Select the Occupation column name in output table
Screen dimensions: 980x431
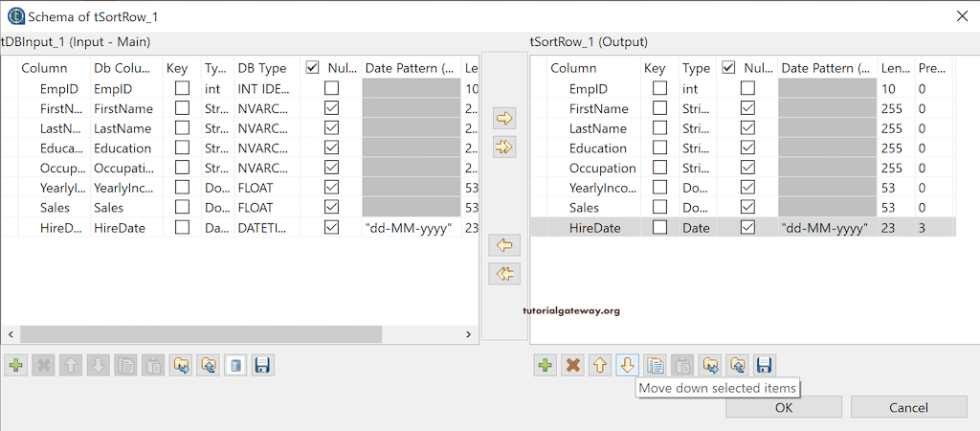pyautogui.click(x=603, y=169)
